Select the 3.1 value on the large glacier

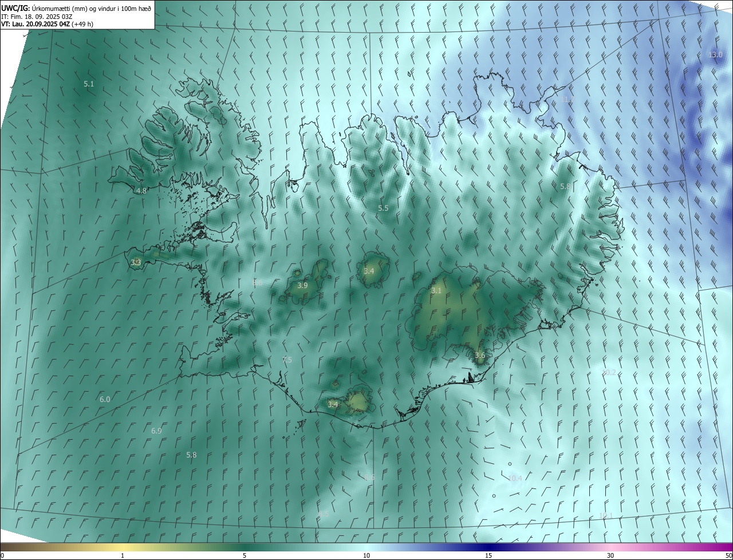pos(436,290)
